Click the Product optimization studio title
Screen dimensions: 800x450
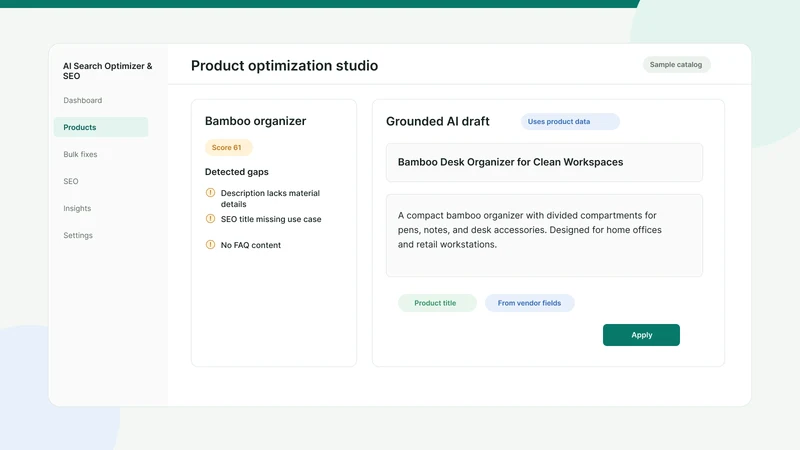point(285,66)
